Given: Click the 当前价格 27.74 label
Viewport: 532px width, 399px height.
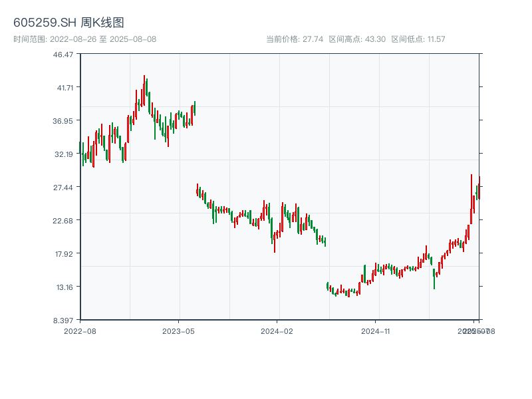Looking at the screenshot, I should [x=295, y=39].
